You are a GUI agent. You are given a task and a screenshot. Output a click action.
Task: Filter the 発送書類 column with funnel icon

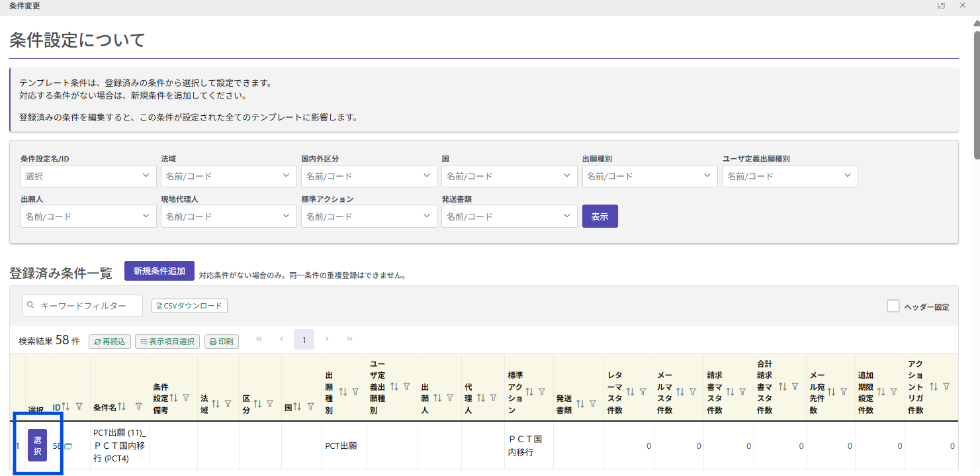tap(593, 404)
